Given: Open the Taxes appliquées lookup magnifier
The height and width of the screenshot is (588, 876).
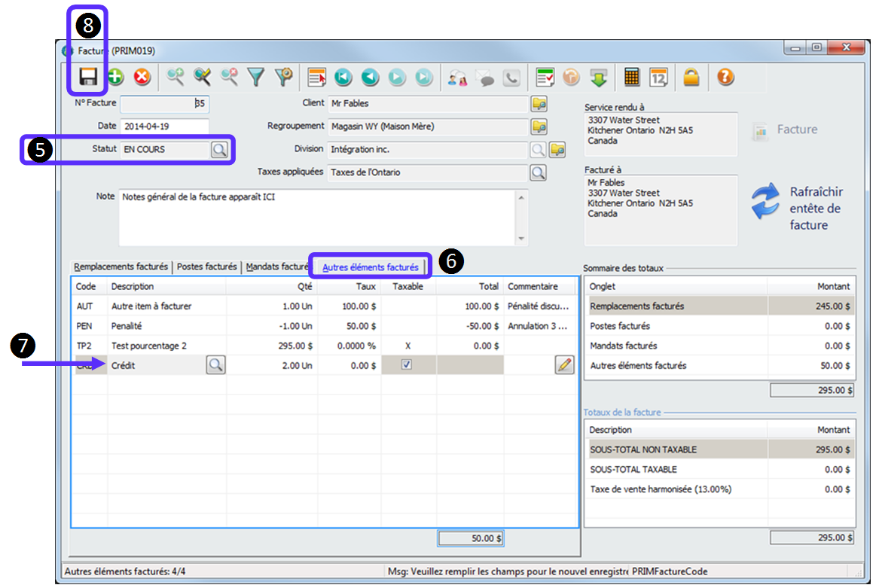Looking at the screenshot, I should tap(538, 173).
